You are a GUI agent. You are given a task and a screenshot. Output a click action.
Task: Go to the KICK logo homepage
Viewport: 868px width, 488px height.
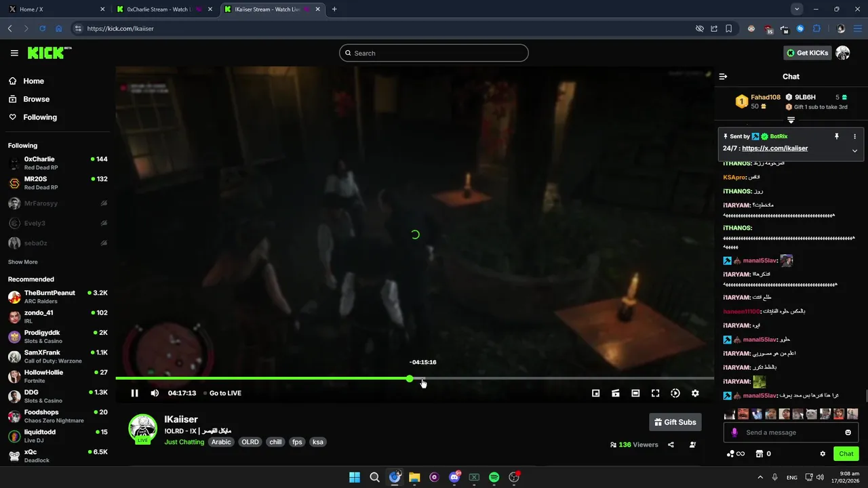pyautogui.click(x=49, y=53)
